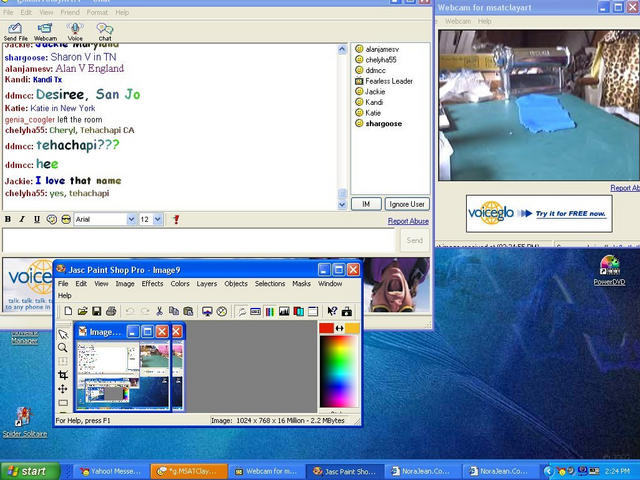The image size is (640, 480).
Task: Click the chat log scroll-down arrow
Action: [342, 204]
